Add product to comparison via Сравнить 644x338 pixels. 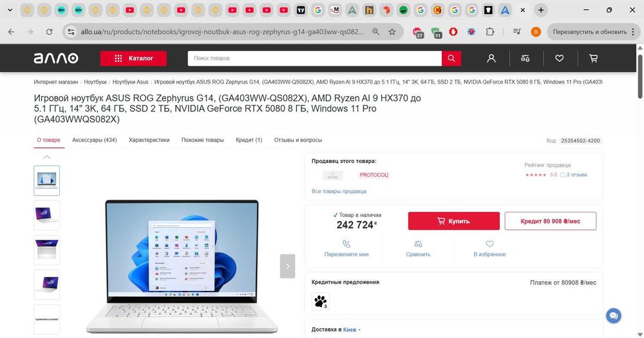(418, 249)
